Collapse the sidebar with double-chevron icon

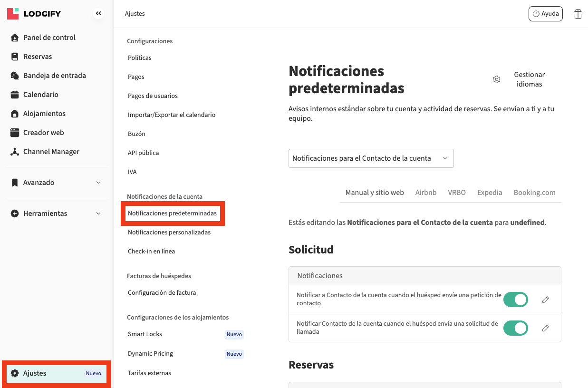(x=98, y=14)
